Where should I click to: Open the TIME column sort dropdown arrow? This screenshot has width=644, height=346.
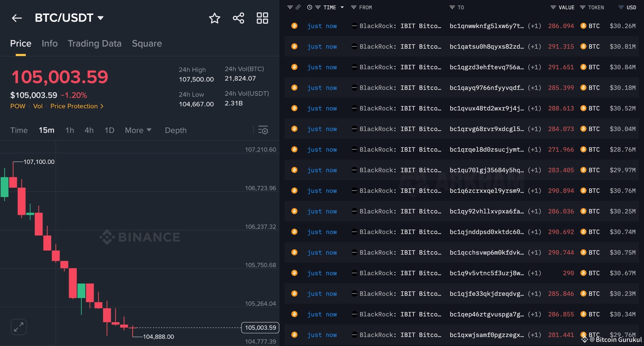(342, 7)
